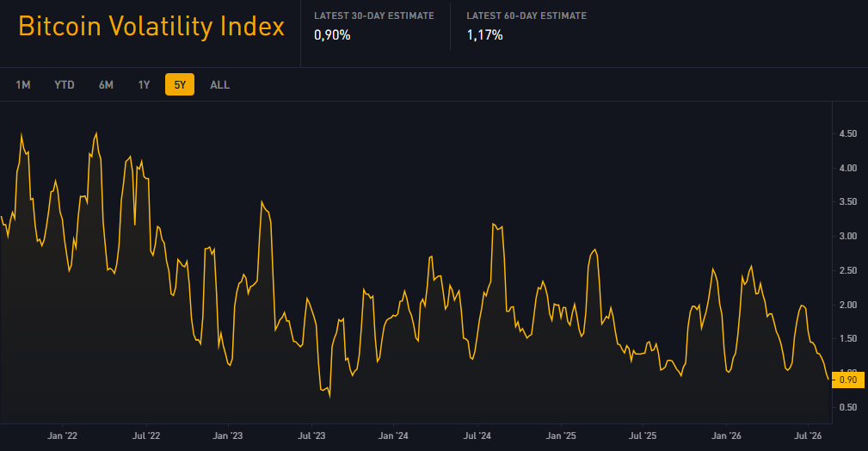
Task: Click the 1.50 y-axis label
Action: [848, 338]
